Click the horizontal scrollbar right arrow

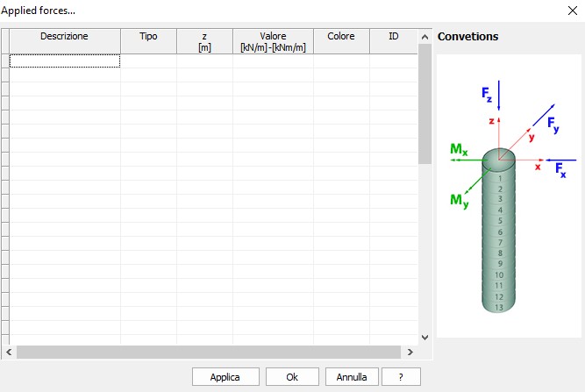[x=409, y=352]
